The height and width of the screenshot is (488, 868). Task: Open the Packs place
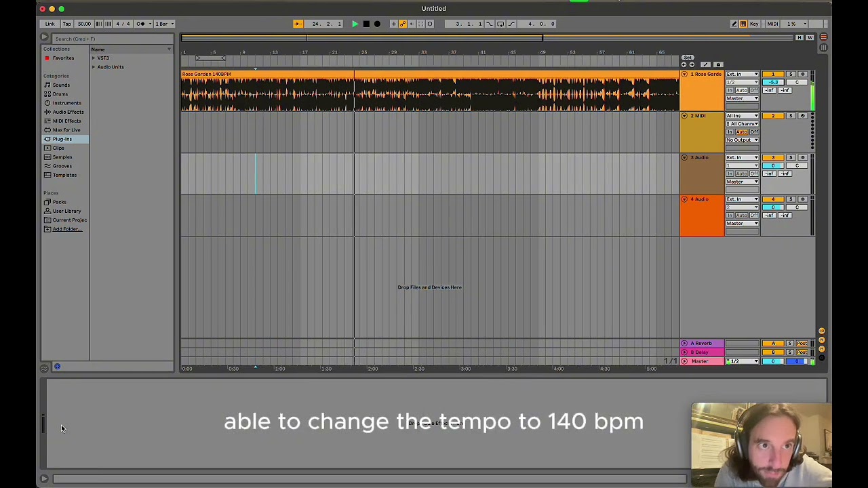60,202
